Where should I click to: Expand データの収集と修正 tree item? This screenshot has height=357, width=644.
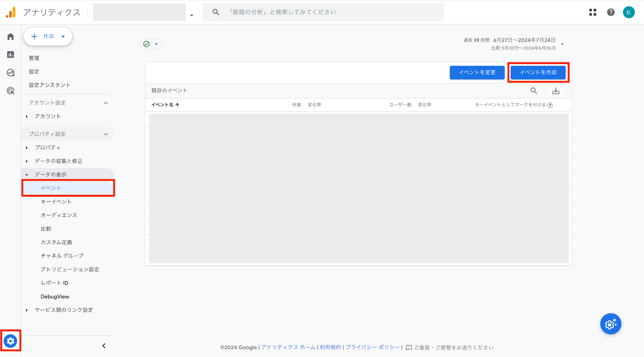(x=27, y=161)
